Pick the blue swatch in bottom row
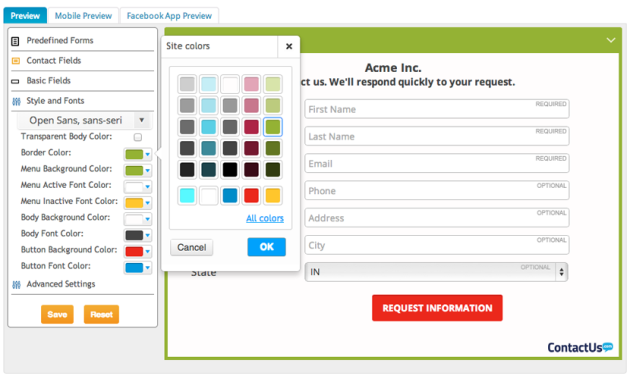 (230, 196)
